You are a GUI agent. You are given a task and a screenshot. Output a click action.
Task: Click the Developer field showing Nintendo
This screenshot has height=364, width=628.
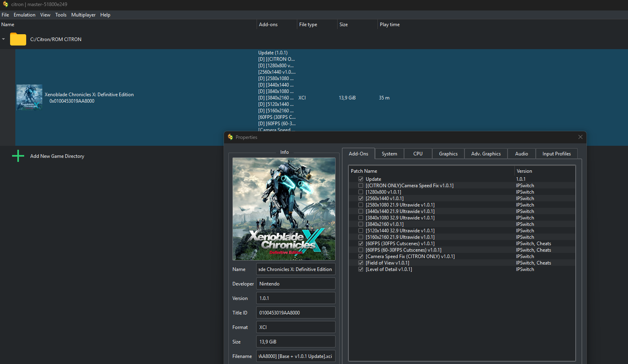click(x=296, y=284)
